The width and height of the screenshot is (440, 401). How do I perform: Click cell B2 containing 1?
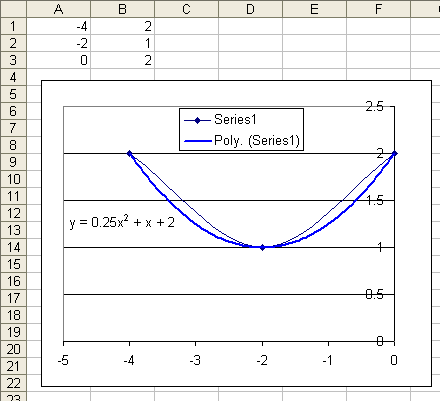122,43
